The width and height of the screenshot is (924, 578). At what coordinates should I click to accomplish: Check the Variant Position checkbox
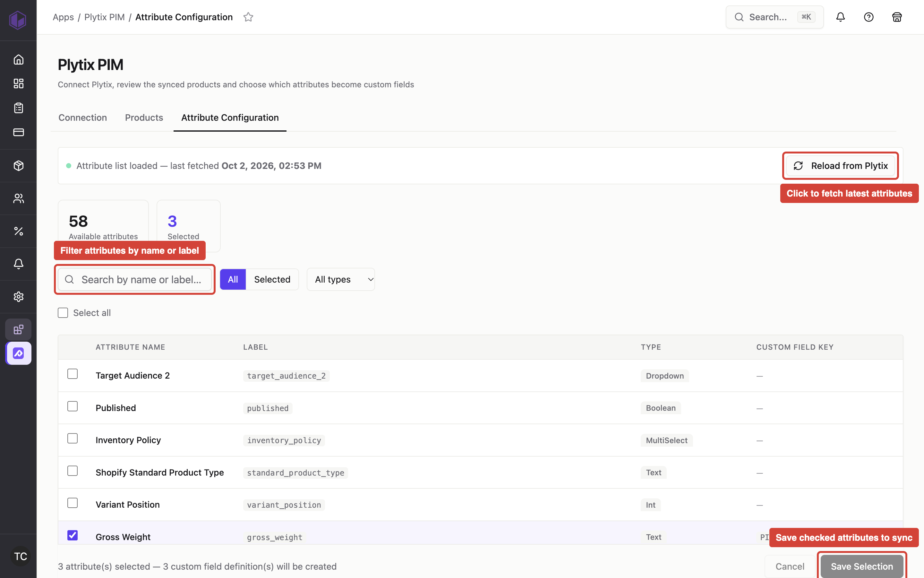click(73, 503)
